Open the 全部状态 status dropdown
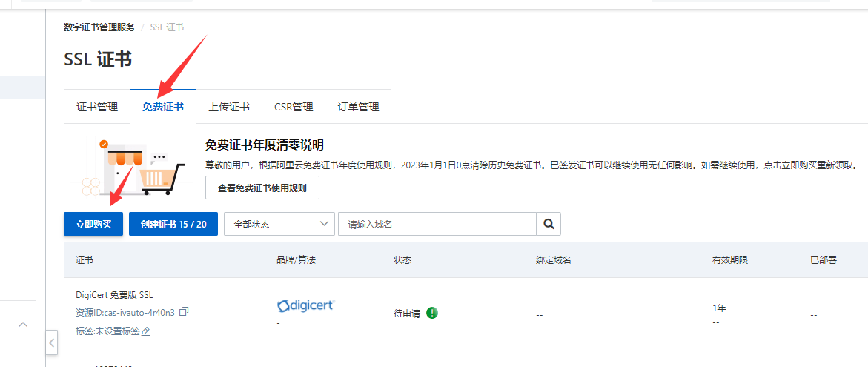This screenshot has width=868, height=367. coord(279,224)
